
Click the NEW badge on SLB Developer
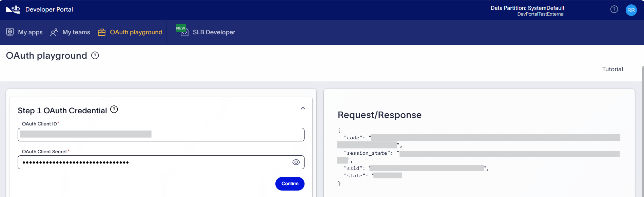pyautogui.click(x=181, y=28)
